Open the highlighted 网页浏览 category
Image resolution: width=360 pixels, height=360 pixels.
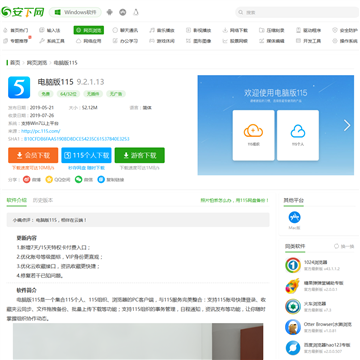[x=89, y=30]
